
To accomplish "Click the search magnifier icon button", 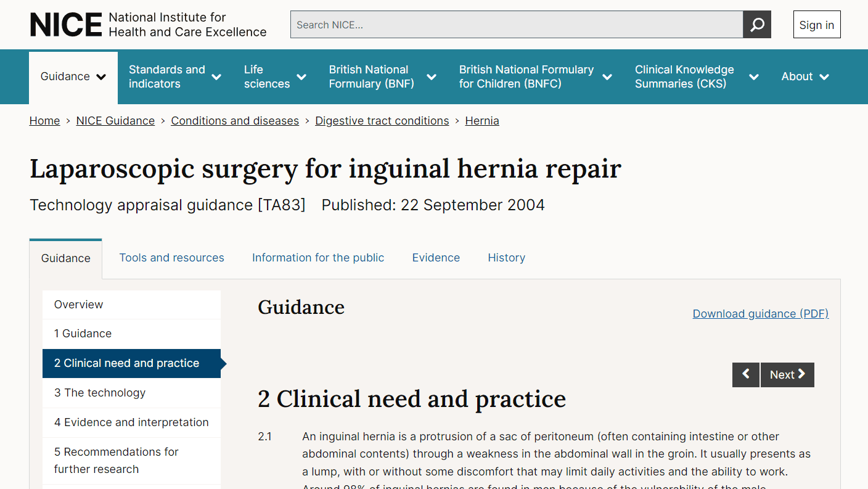I will point(757,25).
